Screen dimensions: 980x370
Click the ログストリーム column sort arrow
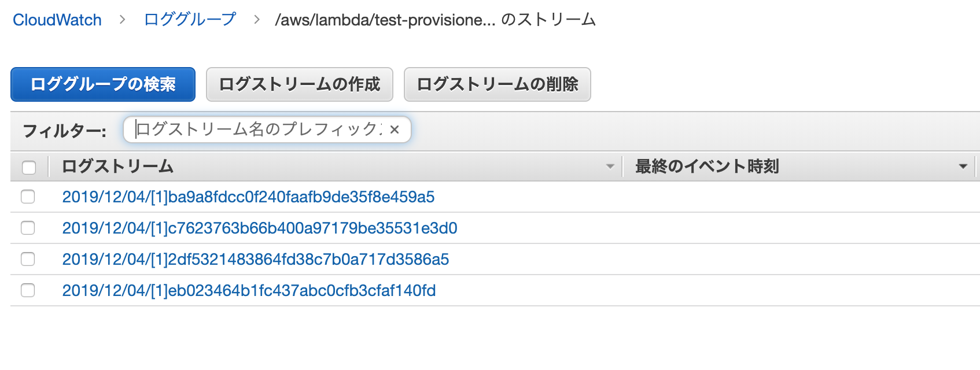click(610, 166)
